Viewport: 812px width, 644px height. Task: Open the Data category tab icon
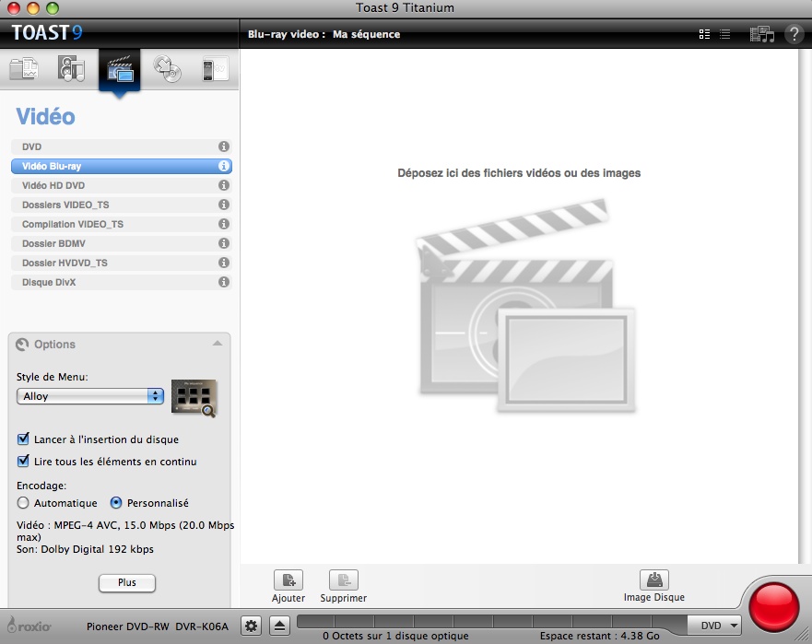click(24, 69)
